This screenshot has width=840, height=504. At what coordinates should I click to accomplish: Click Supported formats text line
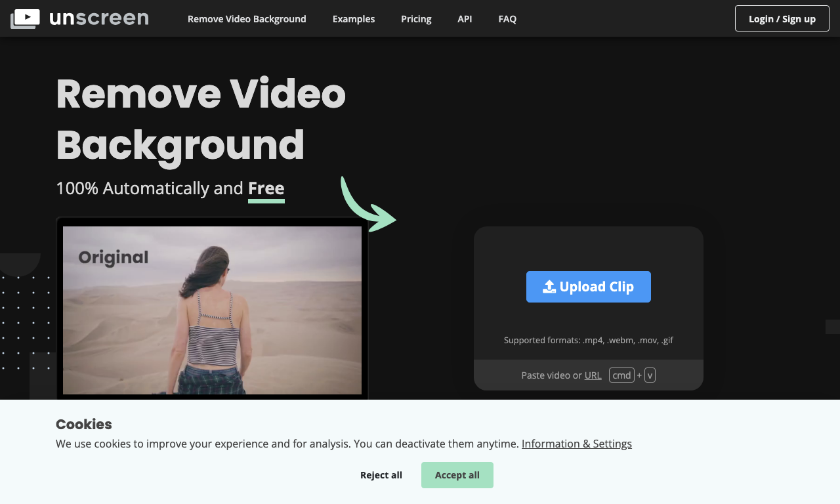click(x=589, y=340)
